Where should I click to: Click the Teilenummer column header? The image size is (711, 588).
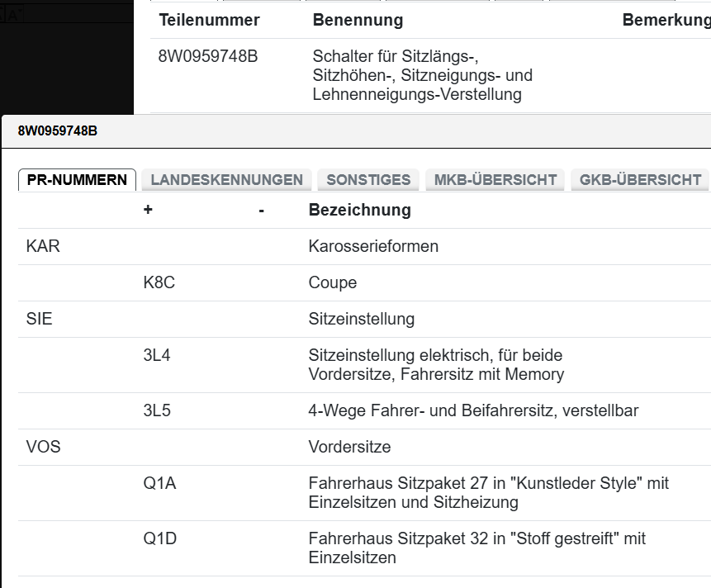[x=209, y=20]
